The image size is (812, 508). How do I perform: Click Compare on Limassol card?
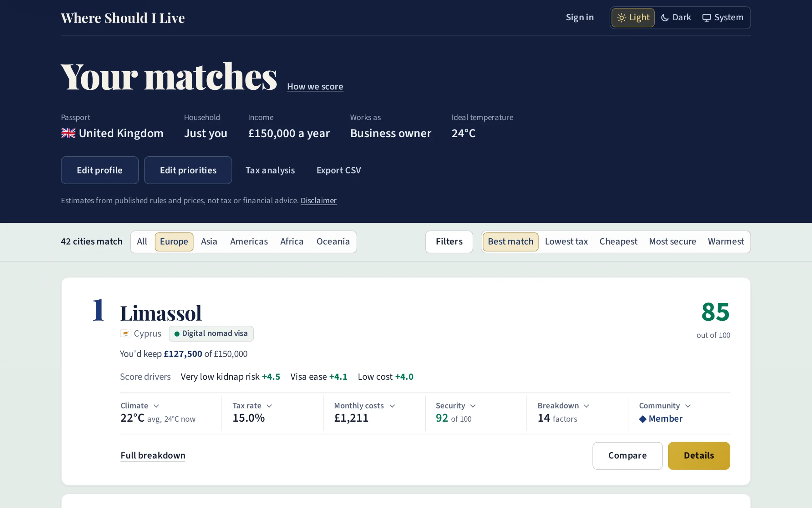click(628, 456)
